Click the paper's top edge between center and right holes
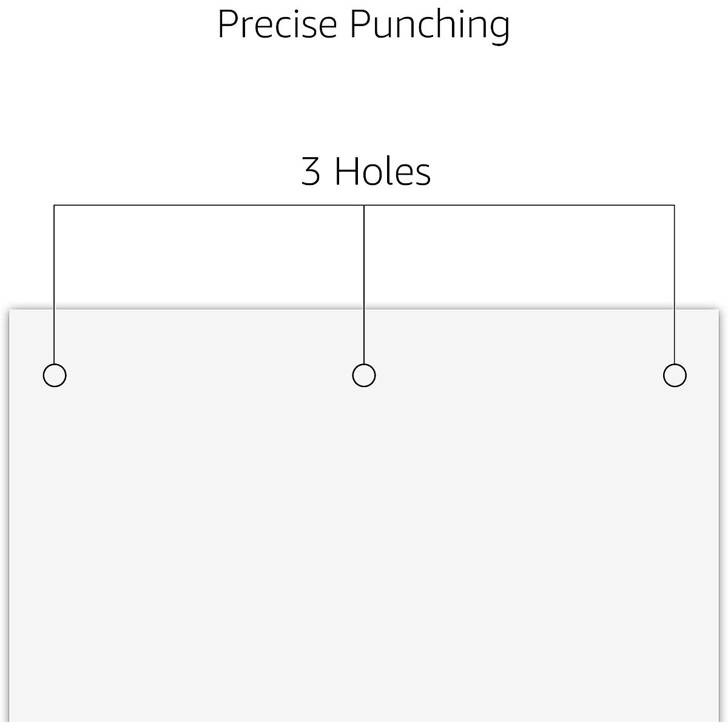Viewport: 728px width, 728px height. click(x=519, y=311)
